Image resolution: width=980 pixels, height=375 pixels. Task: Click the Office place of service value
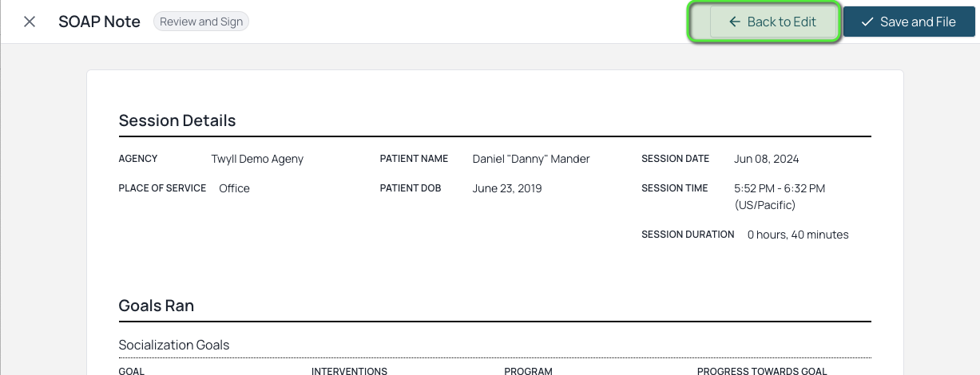[x=235, y=188]
